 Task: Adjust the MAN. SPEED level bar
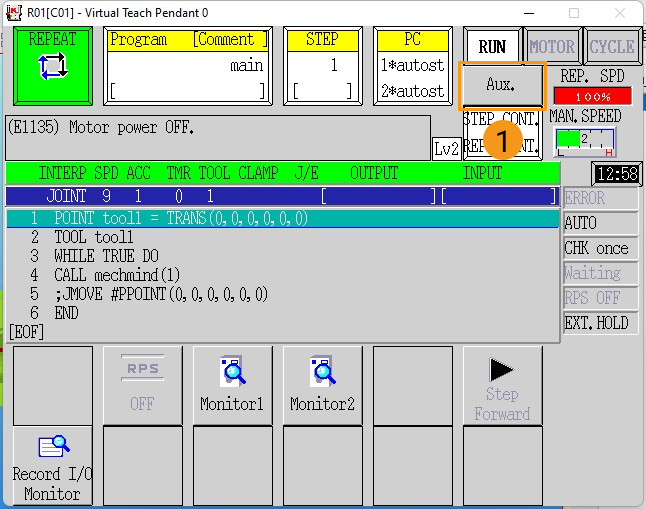585,141
